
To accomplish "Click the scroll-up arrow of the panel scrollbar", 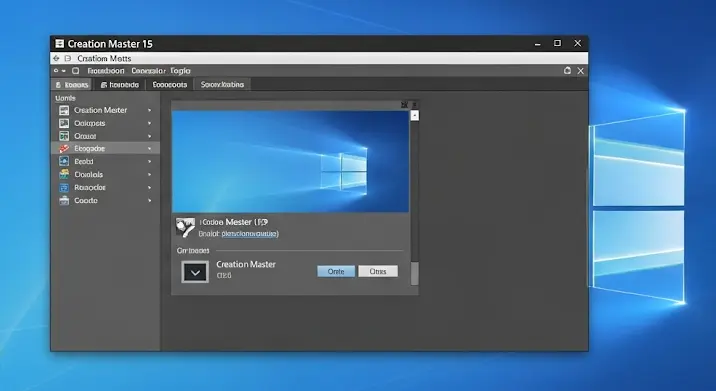I will 415,115.
